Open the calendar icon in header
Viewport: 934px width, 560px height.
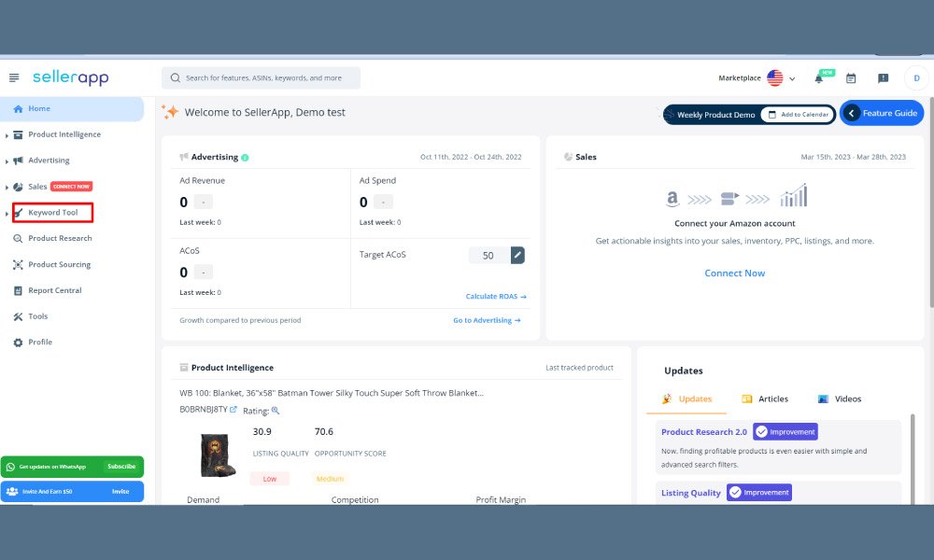point(851,78)
